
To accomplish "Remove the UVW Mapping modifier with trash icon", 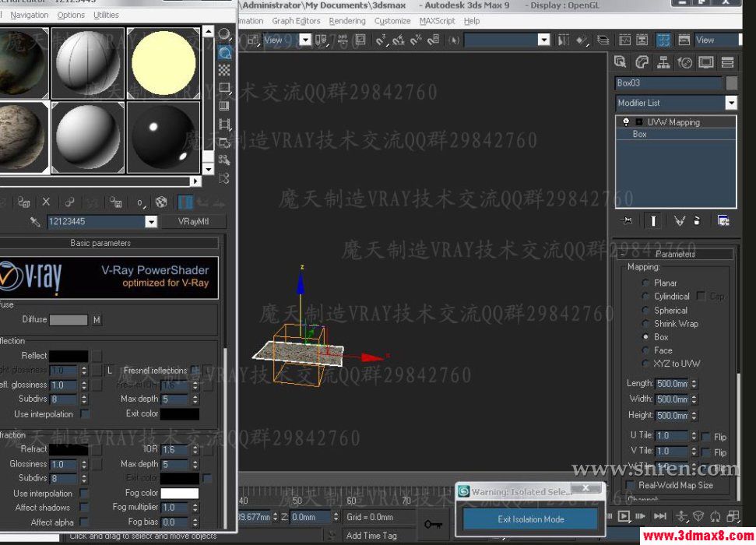I will click(698, 220).
